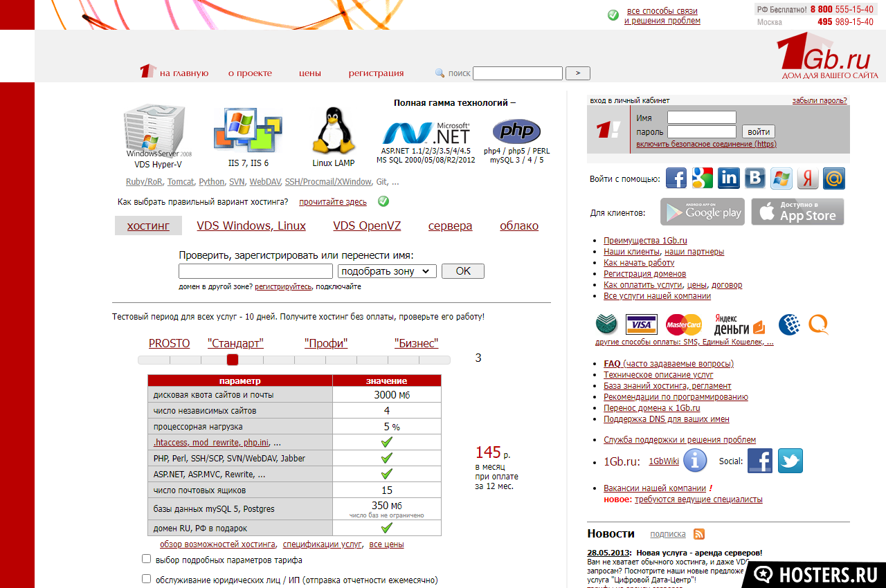This screenshot has width=886, height=588.
Task: Open 'цены' menu item
Action: (x=310, y=73)
